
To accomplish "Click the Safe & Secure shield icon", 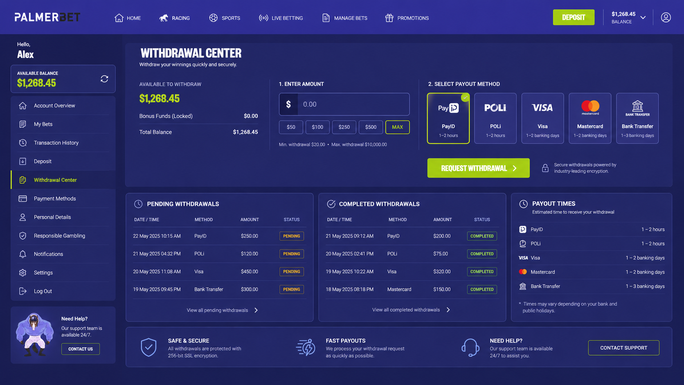I will 149,348.
